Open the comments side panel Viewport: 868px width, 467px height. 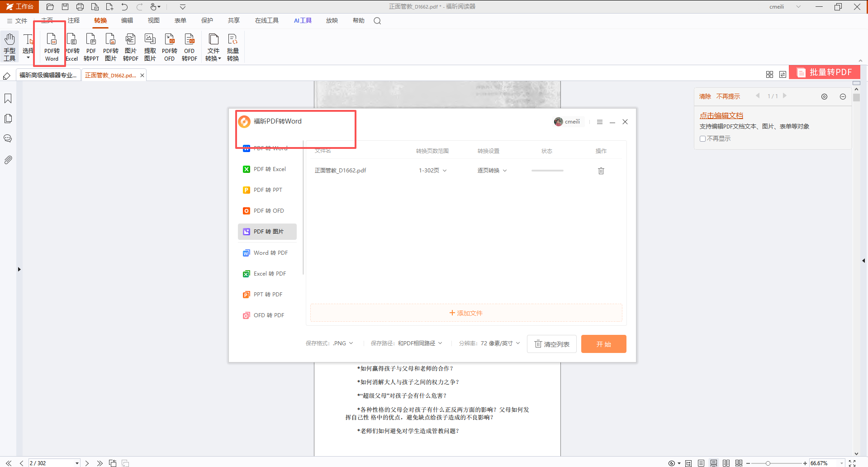pos(8,138)
